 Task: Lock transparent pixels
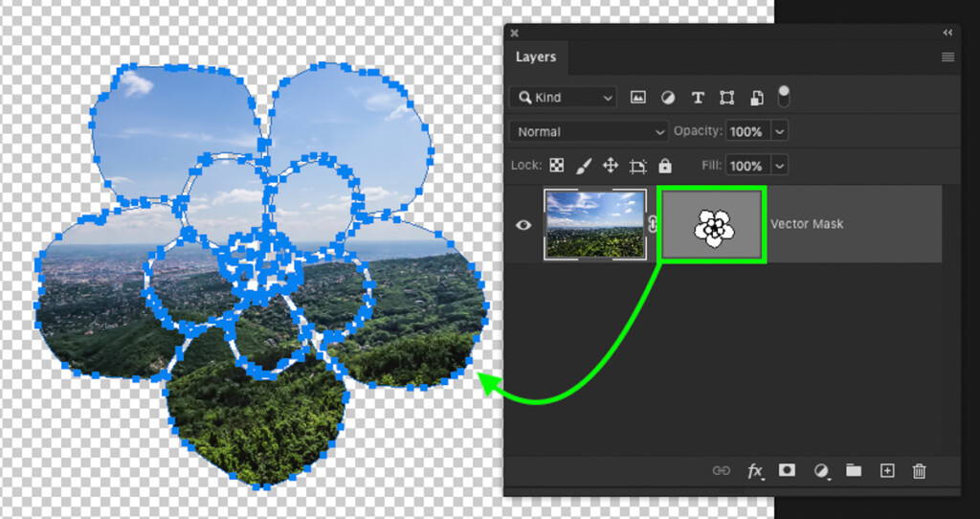tap(556, 166)
